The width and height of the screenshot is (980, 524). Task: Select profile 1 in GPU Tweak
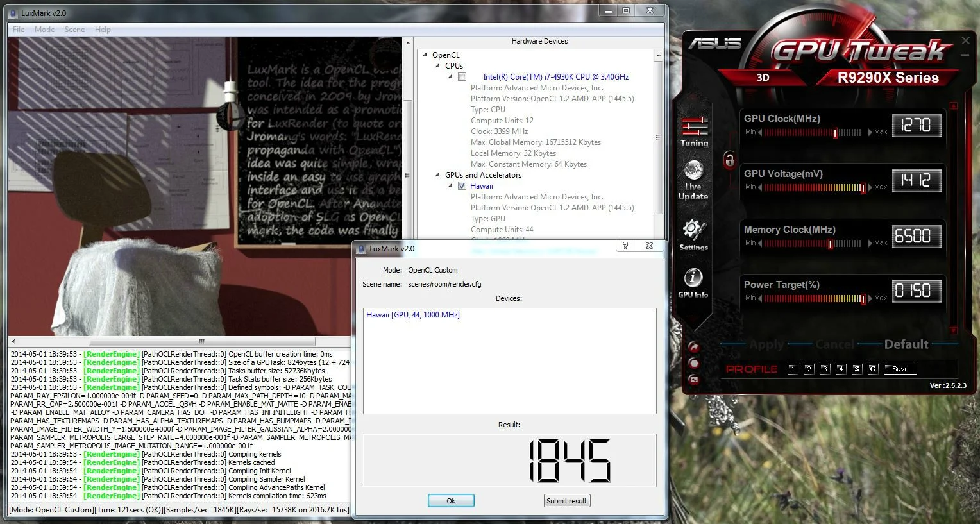pyautogui.click(x=793, y=369)
